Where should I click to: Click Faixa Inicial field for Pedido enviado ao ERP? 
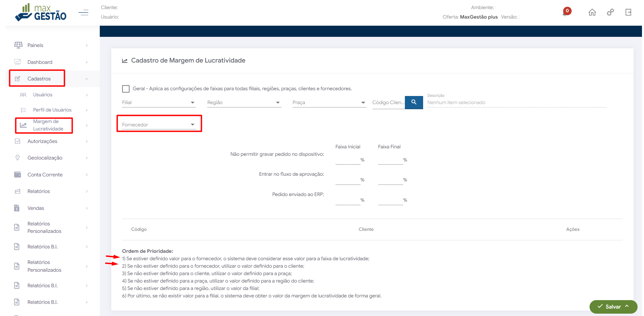click(x=347, y=200)
